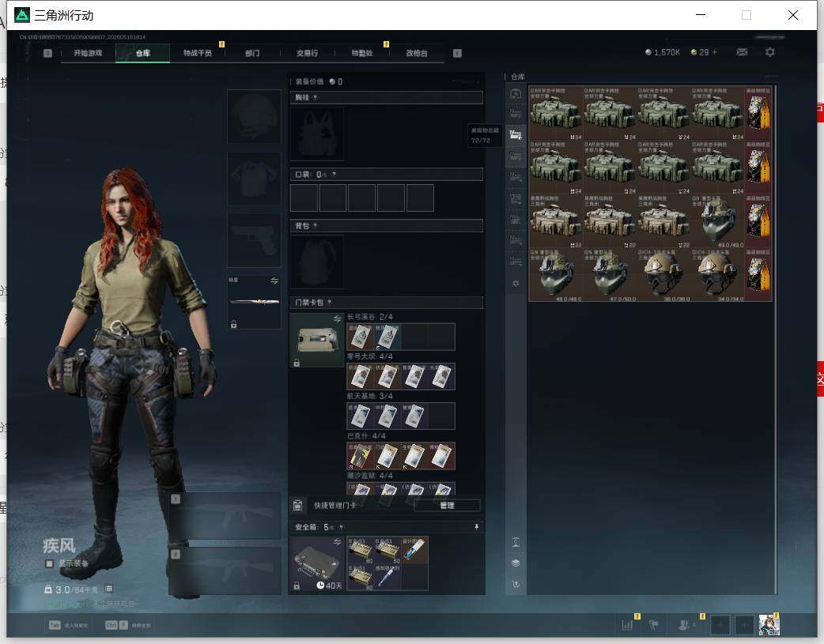Select the highlighted warehouse box tab in sidebar
The height and width of the screenshot is (644, 824).
(516, 135)
